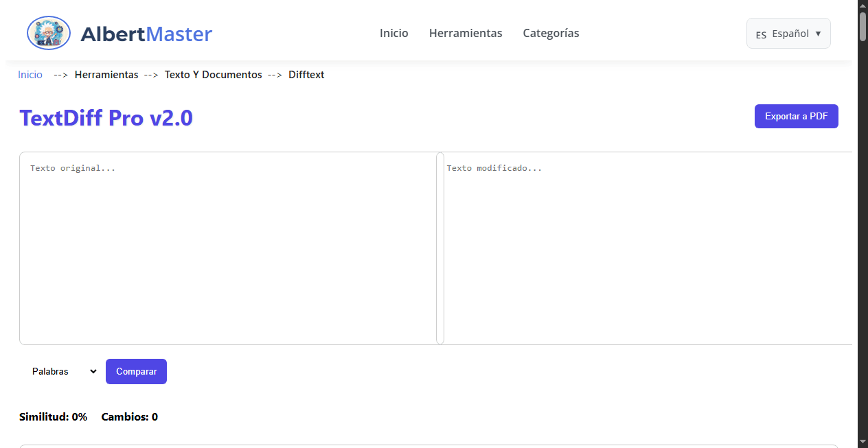Open the Categorías menu

pyautogui.click(x=551, y=33)
